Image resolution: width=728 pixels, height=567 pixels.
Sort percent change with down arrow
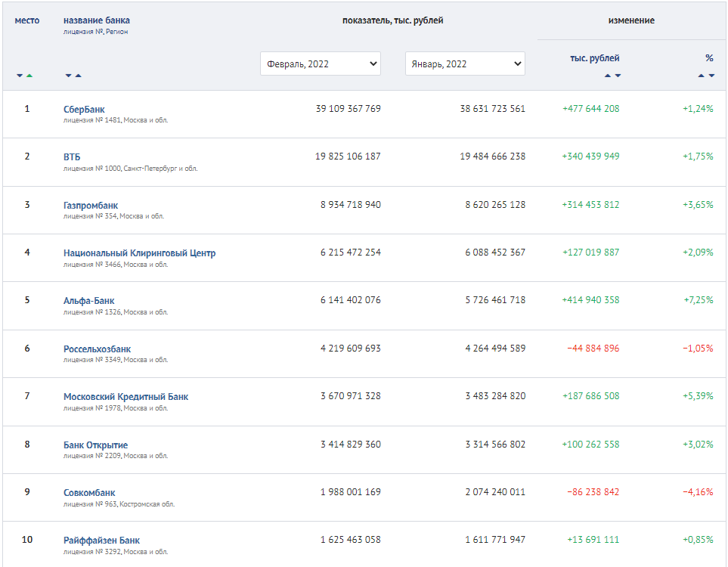tap(711, 76)
